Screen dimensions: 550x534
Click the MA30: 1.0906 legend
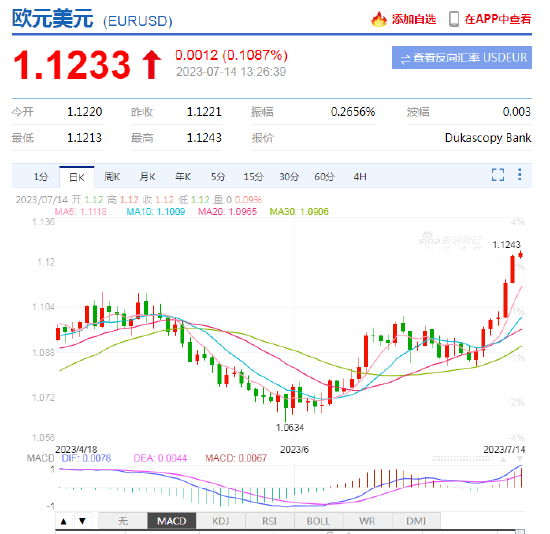coord(299,212)
